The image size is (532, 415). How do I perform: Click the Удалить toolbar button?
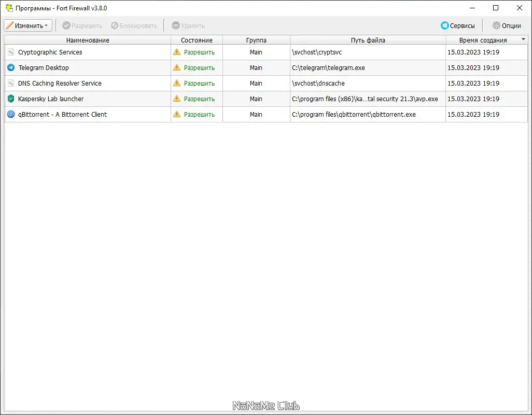[x=188, y=25]
